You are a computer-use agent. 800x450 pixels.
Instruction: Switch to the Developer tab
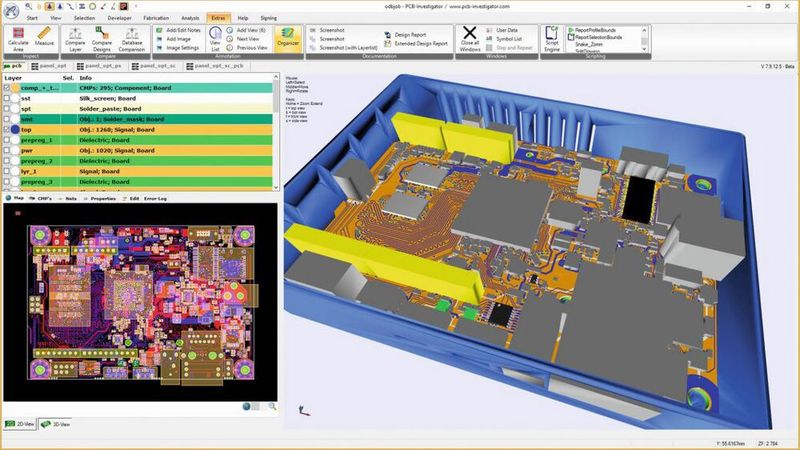pos(119,18)
